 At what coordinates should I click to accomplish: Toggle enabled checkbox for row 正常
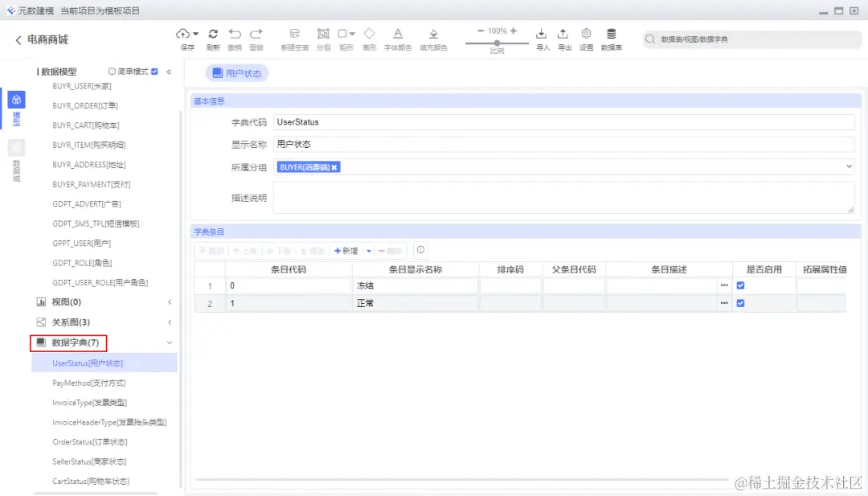741,303
